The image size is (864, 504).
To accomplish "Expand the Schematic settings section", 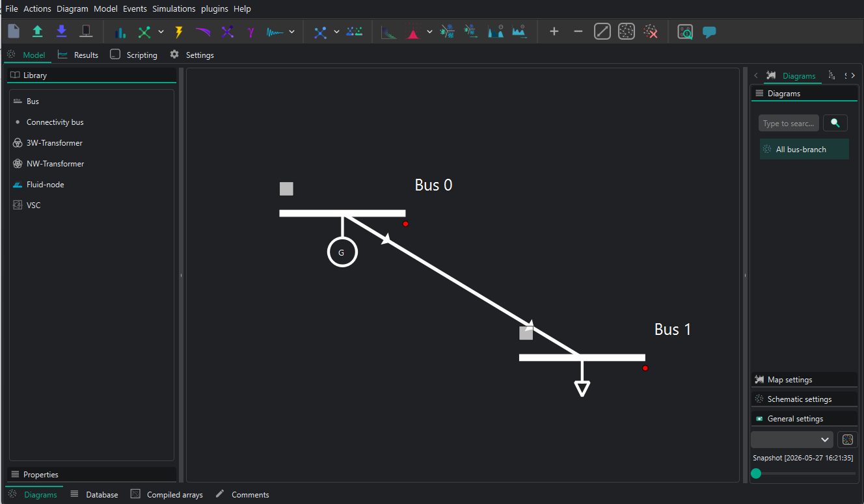I will click(x=804, y=399).
